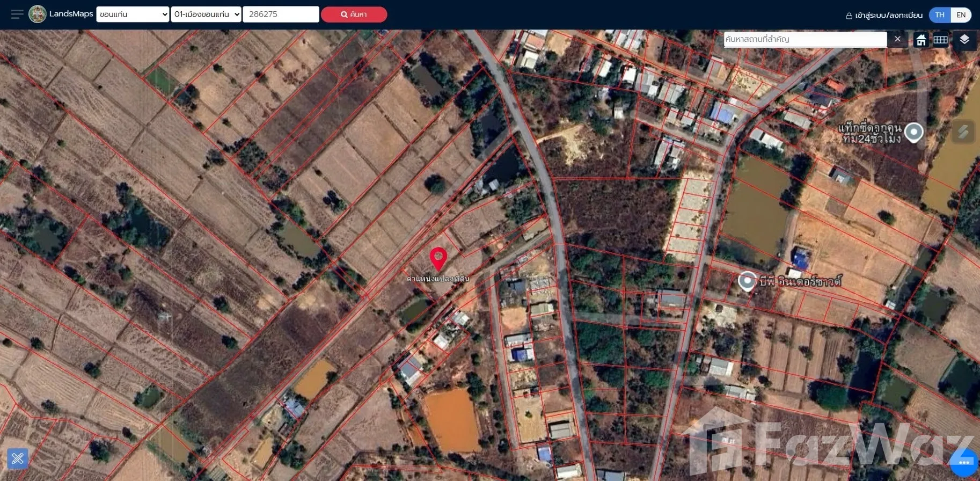The image size is (980, 481).
Task: Open the blue chat bubble
Action: coord(964,462)
